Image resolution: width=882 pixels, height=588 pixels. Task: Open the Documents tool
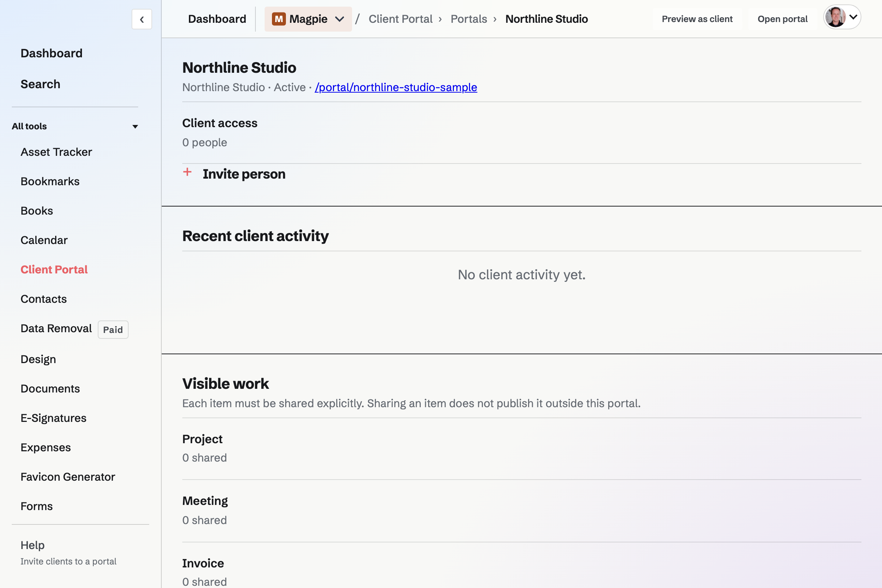click(50, 388)
